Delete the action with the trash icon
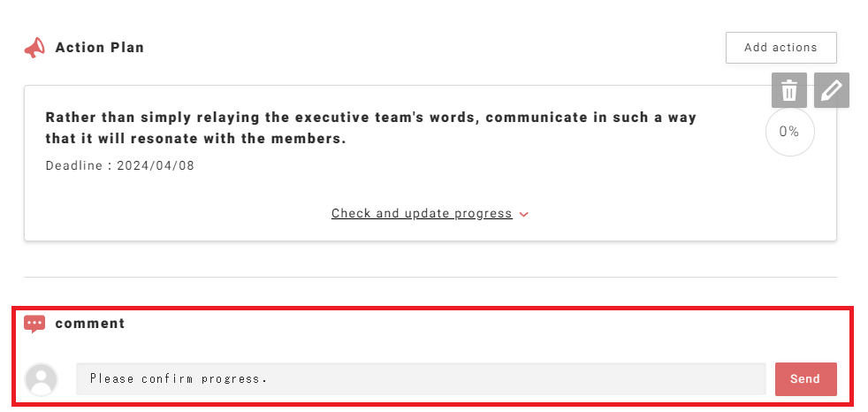Screen dimensions: 868x412 tap(789, 90)
